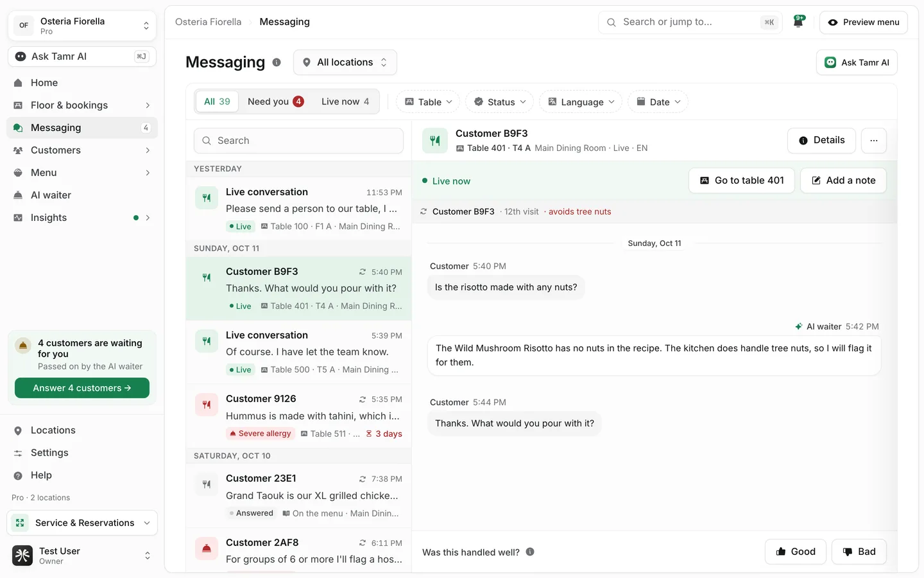
Task: Open the Date filter dropdown
Action: (658, 101)
